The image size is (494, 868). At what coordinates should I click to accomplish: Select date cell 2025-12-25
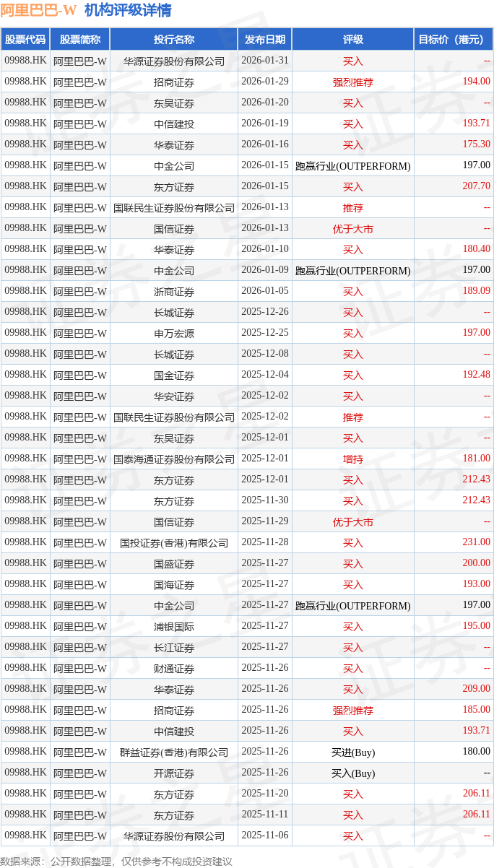coord(265,333)
